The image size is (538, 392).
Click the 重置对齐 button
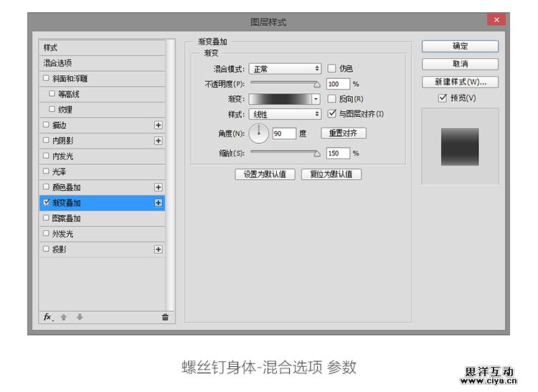tap(344, 133)
